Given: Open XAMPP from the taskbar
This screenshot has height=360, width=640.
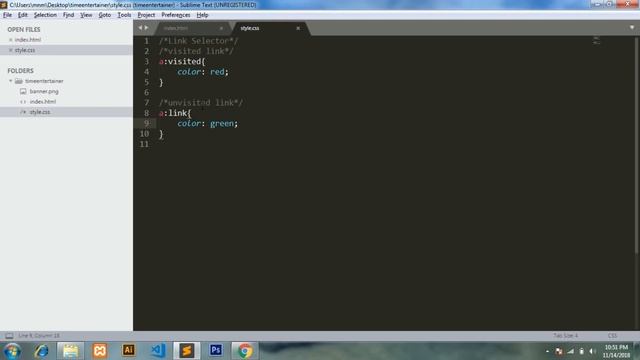Looking at the screenshot, I should point(100,351).
